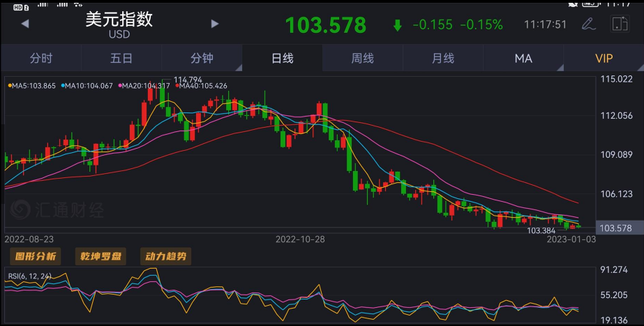
Task: Click the 112.056 axis value
Action: (x=617, y=116)
